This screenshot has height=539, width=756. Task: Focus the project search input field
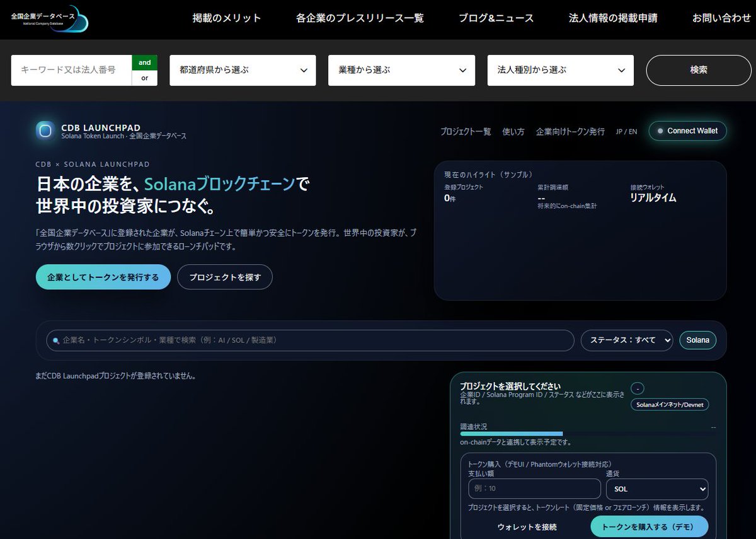[310, 340]
